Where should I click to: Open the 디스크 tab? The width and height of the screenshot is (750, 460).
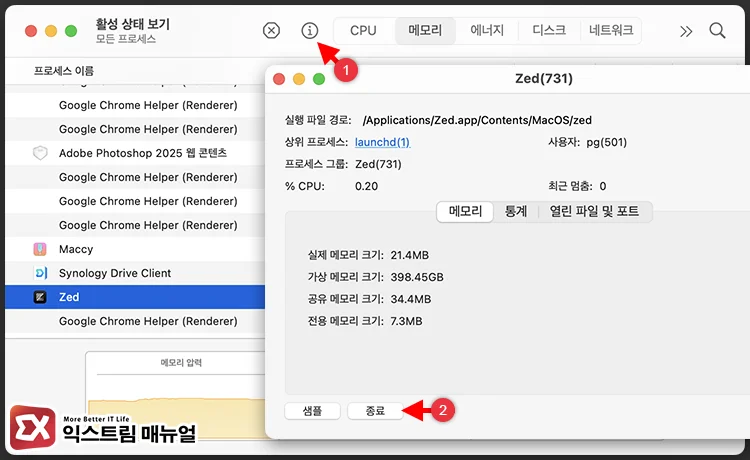coord(549,31)
